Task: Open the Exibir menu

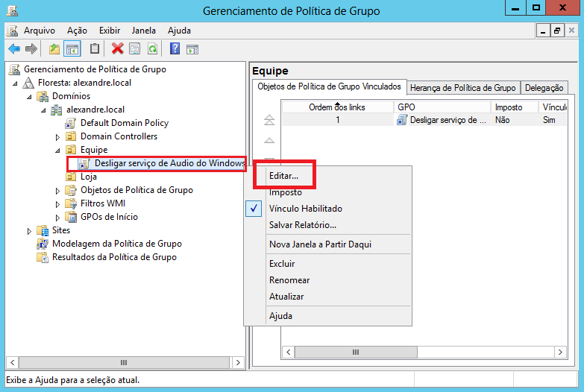Action: tap(110, 31)
